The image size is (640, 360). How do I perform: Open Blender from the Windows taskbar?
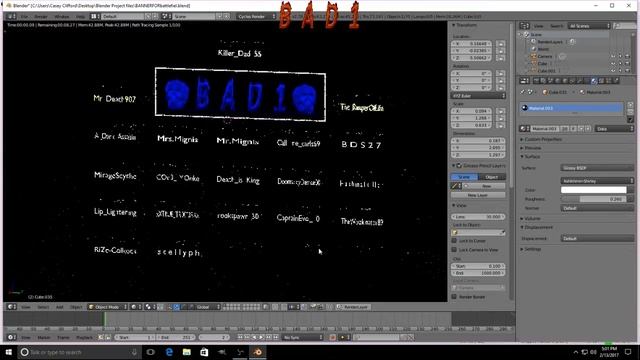pyautogui.click(x=258, y=352)
